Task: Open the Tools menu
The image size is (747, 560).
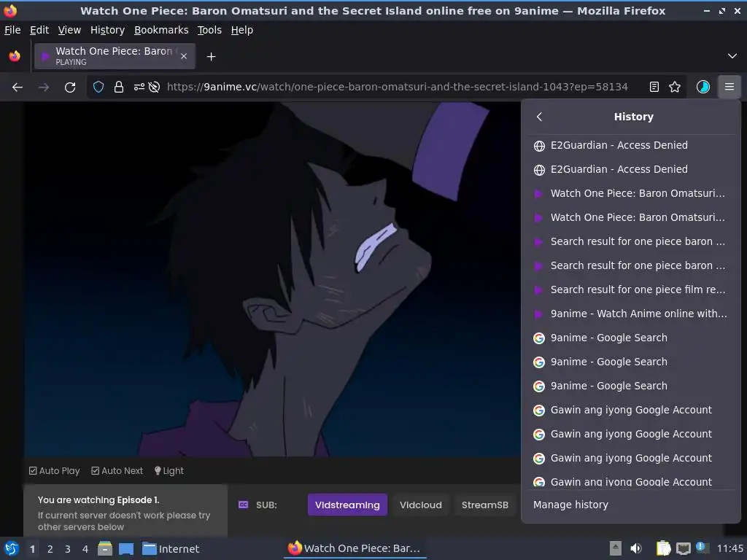Action: click(x=209, y=30)
